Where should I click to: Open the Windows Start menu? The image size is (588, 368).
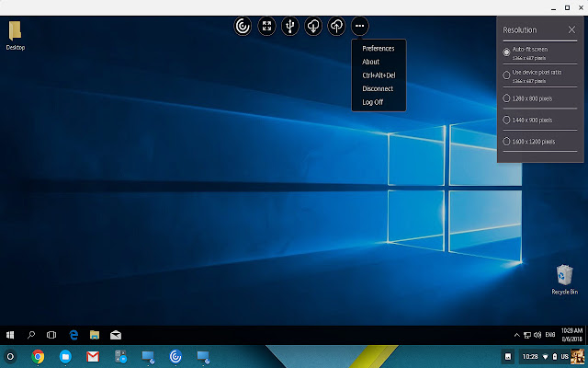pyautogui.click(x=11, y=334)
